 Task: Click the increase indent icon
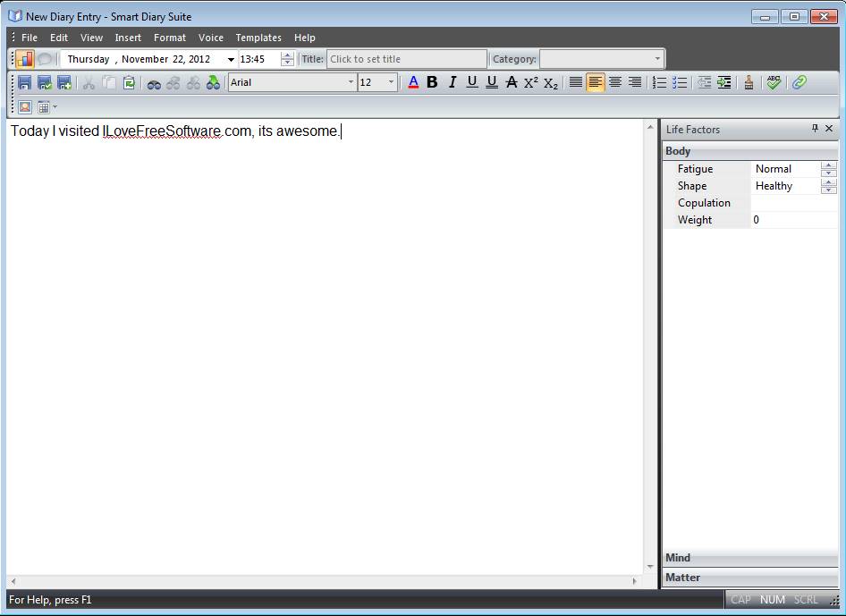click(x=724, y=82)
